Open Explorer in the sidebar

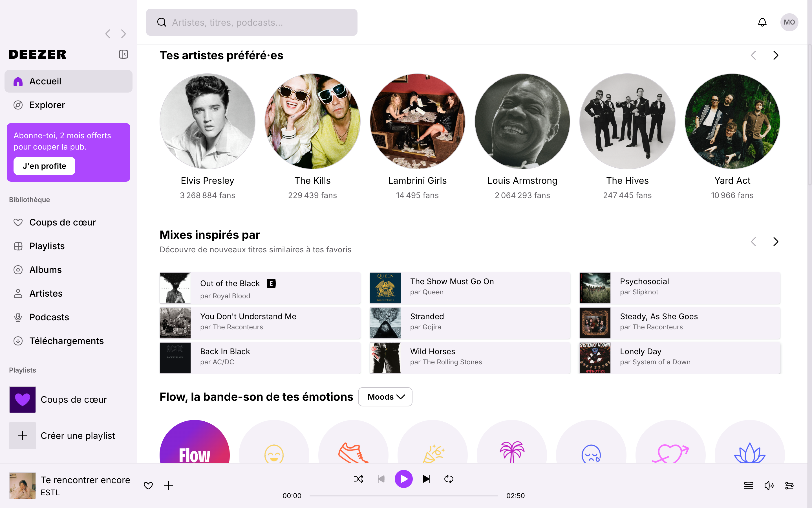coord(69,105)
